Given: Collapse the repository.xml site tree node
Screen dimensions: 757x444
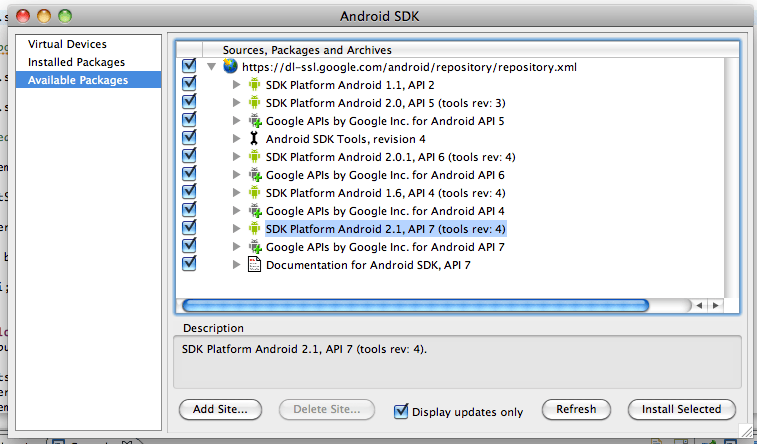Looking at the screenshot, I should click(x=211, y=67).
